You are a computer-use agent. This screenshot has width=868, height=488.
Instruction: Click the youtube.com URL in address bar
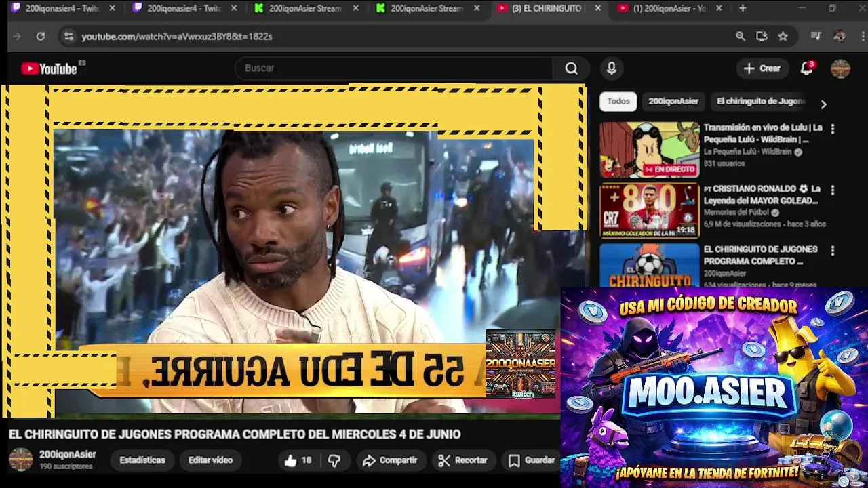(x=177, y=37)
